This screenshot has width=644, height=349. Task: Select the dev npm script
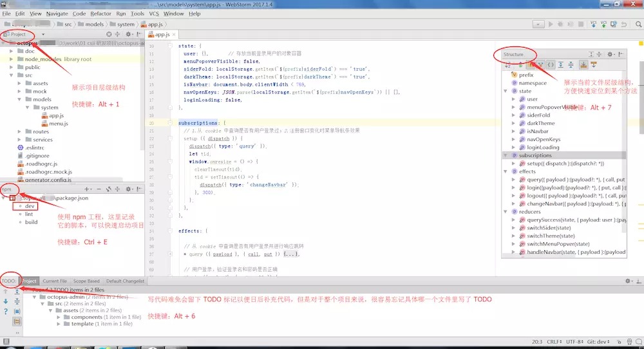click(30, 206)
